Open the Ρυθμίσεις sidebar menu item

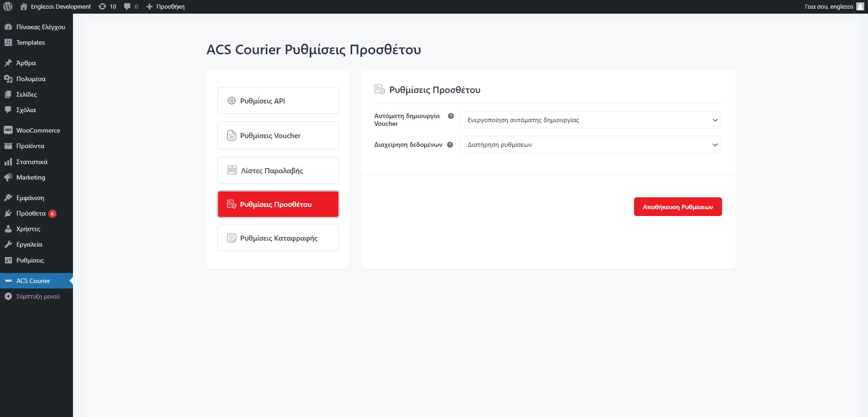(36, 260)
